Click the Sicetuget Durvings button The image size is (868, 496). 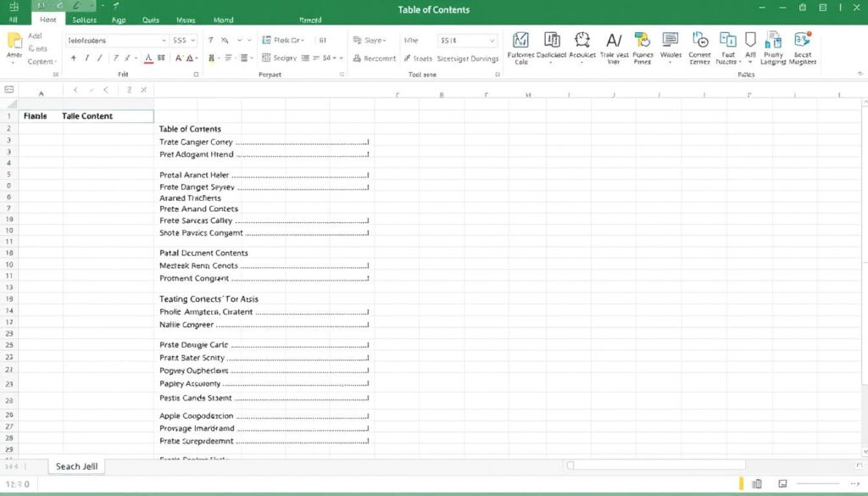tap(468, 59)
